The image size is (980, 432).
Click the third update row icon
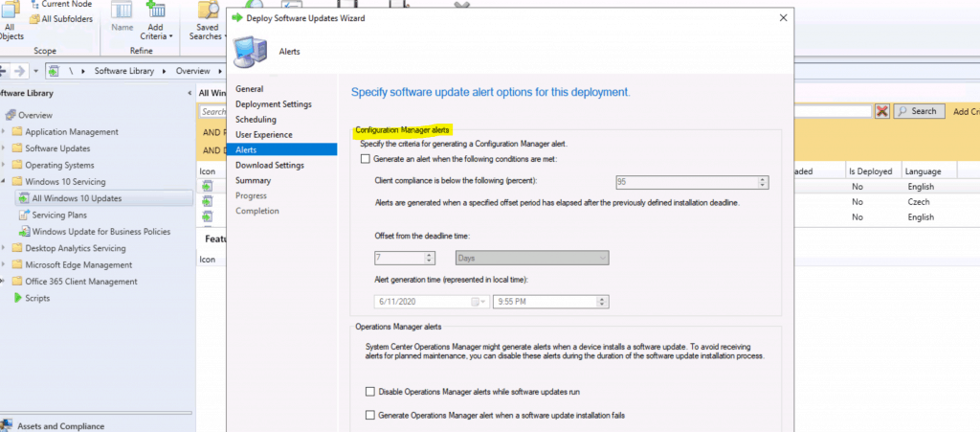point(208,216)
